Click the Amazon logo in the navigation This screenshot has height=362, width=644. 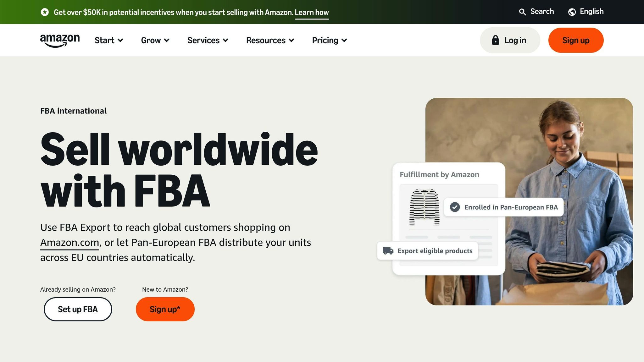click(x=59, y=40)
